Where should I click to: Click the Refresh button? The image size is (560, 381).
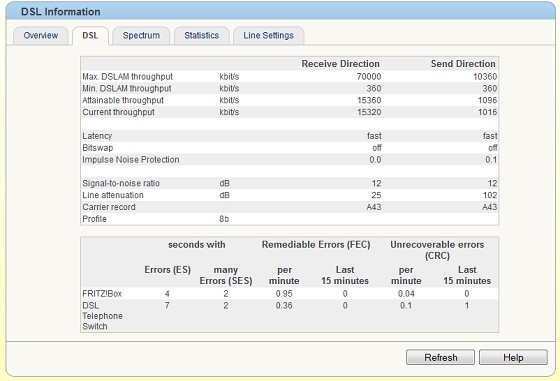coord(440,357)
